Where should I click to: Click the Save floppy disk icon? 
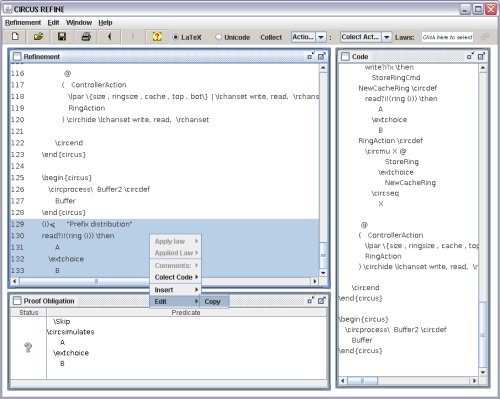pyautogui.click(x=62, y=37)
